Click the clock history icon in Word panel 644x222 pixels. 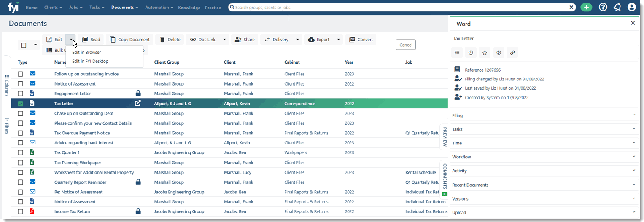click(x=471, y=53)
